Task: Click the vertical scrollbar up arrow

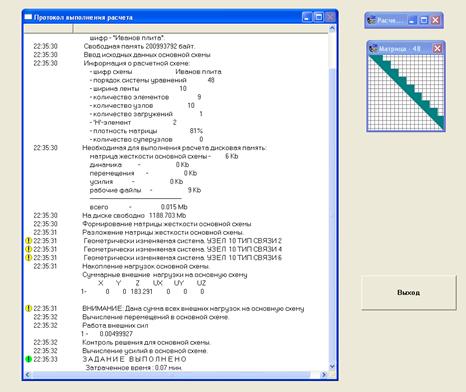Action: [332, 29]
